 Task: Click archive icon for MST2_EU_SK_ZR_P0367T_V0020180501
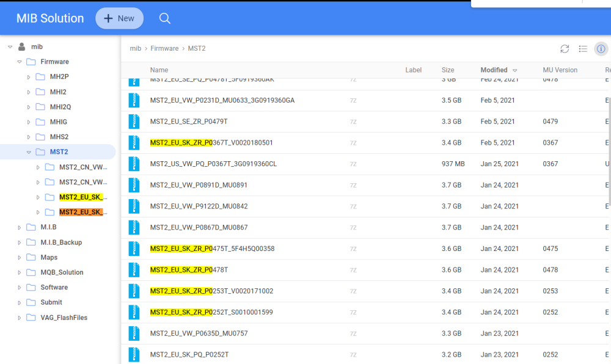[x=134, y=143]
